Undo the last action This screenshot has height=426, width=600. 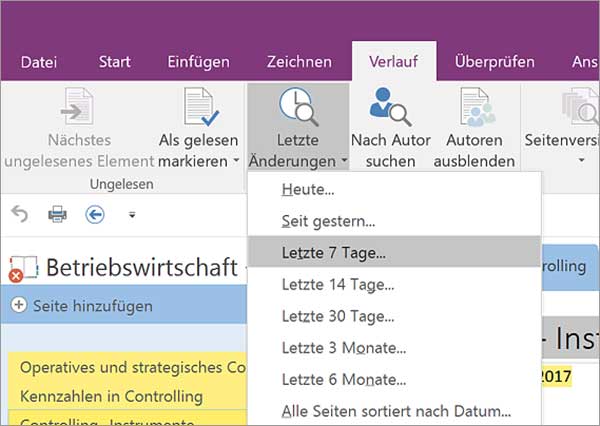[20, 214]
